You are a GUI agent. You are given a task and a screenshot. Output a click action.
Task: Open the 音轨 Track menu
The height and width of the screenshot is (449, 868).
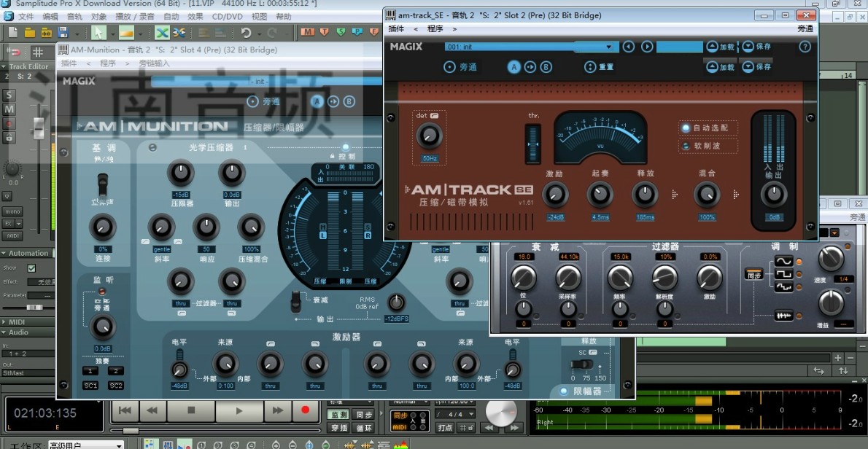tap(74, 17)
